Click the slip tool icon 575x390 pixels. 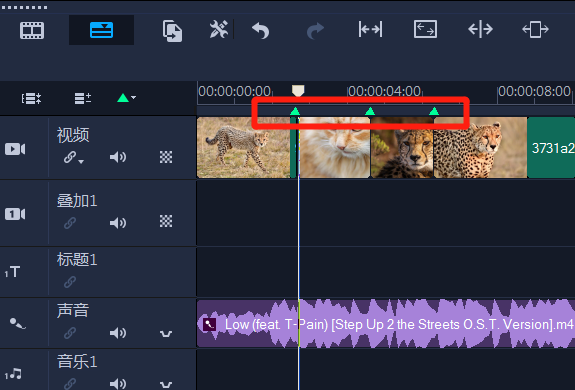(x=370, y=29)
